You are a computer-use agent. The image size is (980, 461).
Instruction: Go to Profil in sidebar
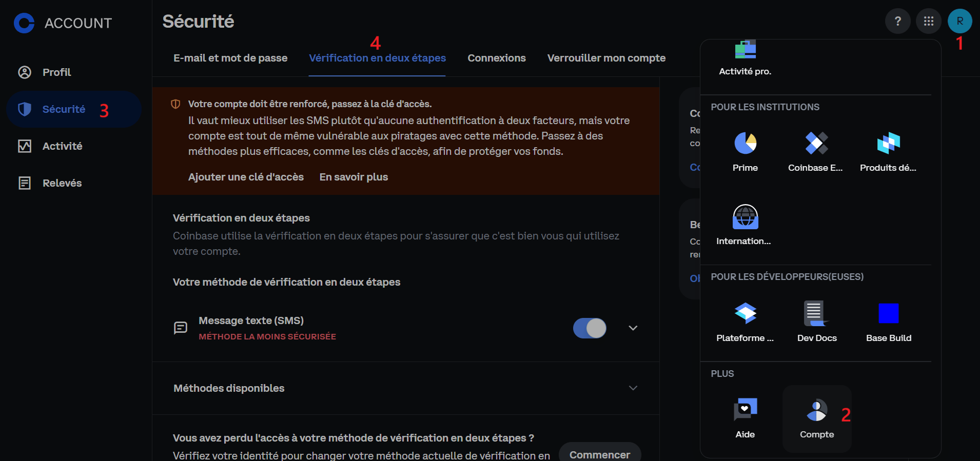tap(74, 72)
